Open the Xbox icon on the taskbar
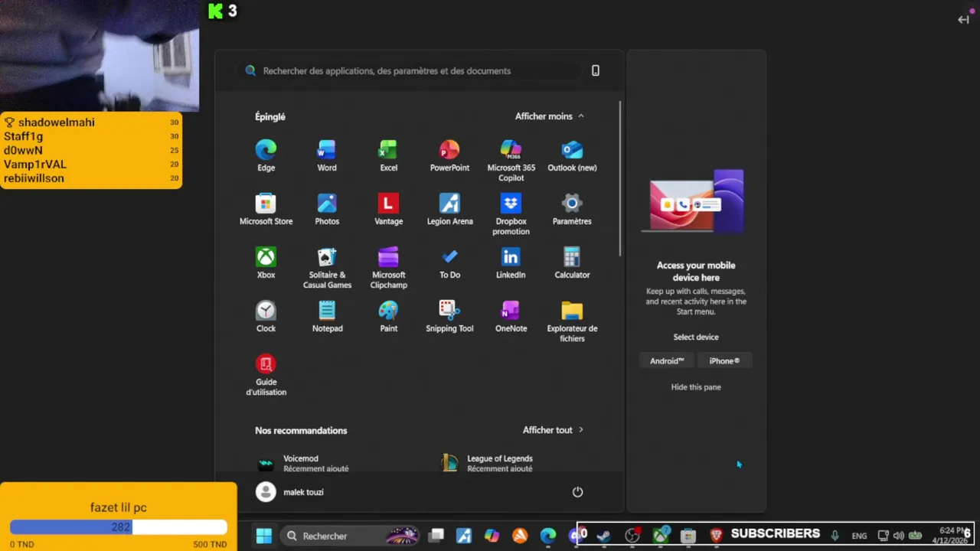The width and height of the screenshot is (980, 551). [660, 536]
